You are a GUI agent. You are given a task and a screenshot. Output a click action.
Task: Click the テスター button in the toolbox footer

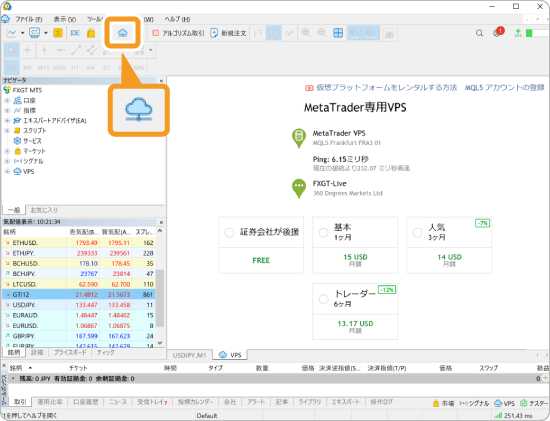click(534, 403)
